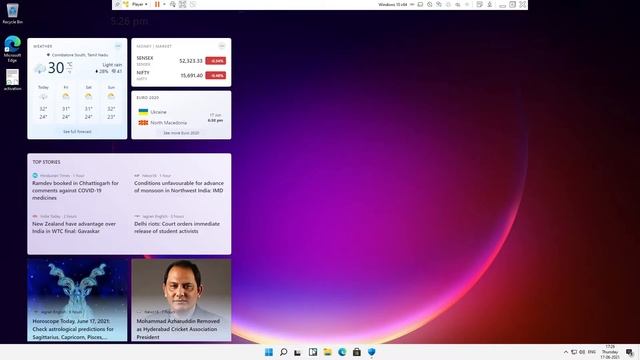
Task: Click the Unity mode toolbar icon
Action: point(193,4)
